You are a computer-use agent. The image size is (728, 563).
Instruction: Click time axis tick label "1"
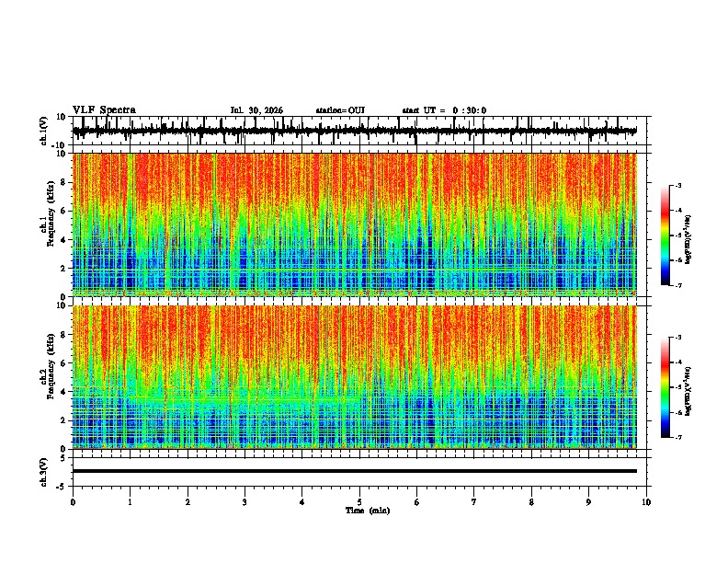(130, 502)
